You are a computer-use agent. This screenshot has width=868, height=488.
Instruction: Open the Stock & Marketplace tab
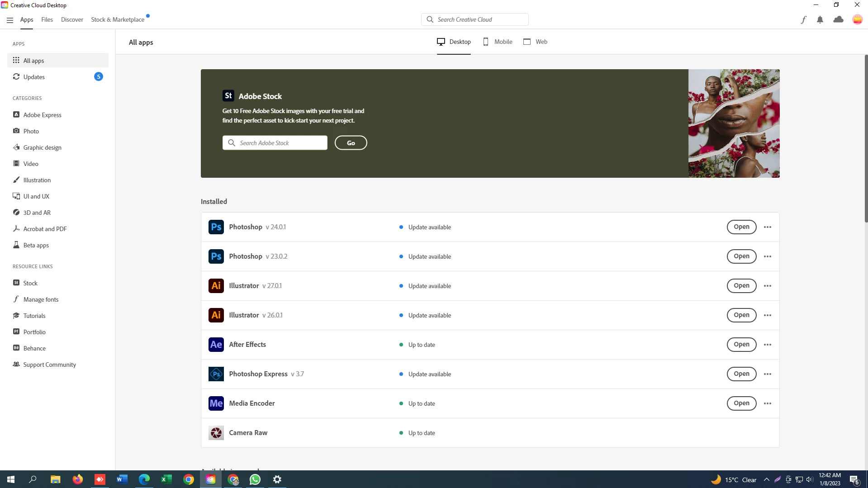pos(118,20)
